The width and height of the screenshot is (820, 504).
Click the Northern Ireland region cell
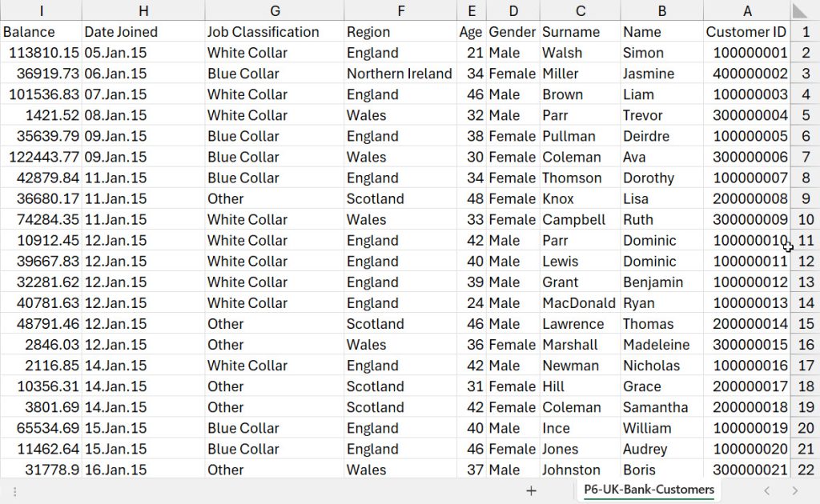pos(400,74)
